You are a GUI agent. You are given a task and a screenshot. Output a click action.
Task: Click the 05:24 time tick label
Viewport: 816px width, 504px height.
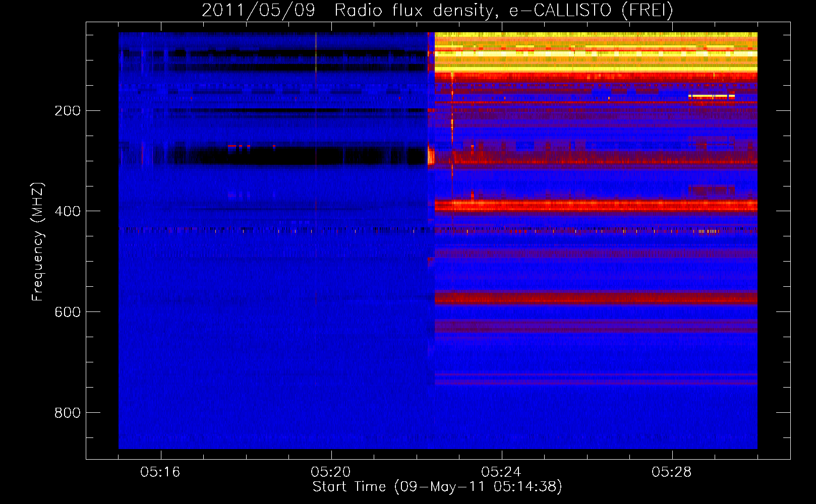pyautogui.click(x=501, y=472)
